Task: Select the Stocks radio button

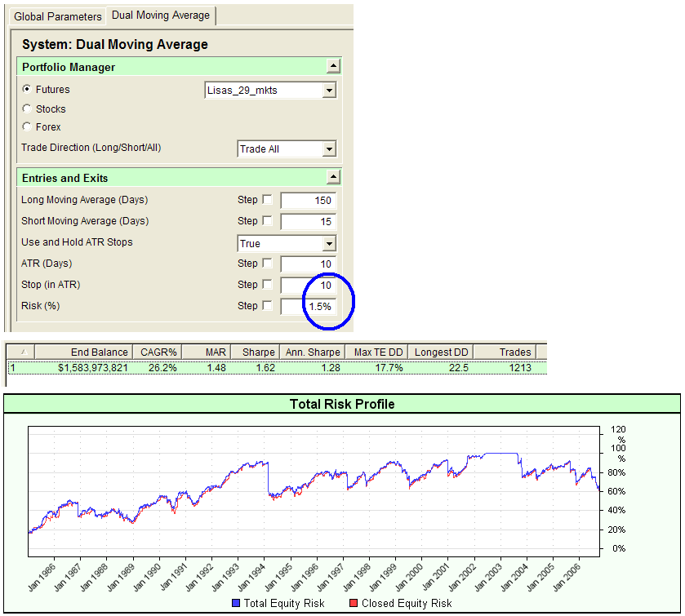Action: 26,109
